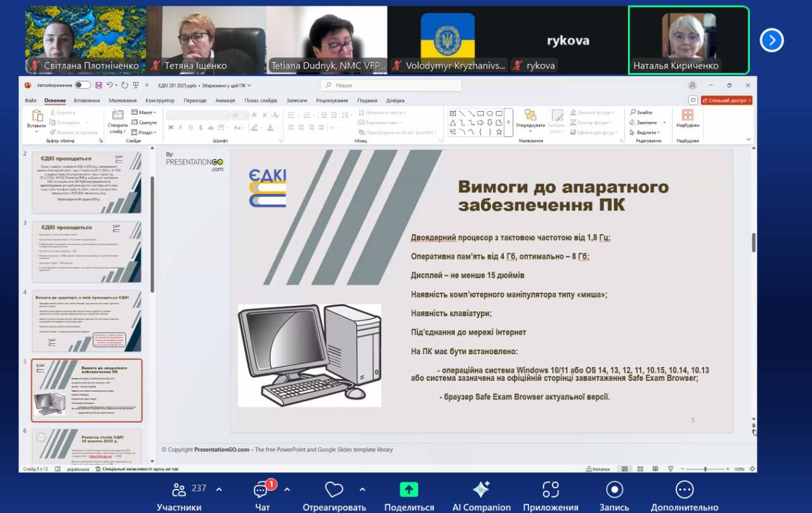The width and height of the screenshot is (812, 513).
Task: Click the PowerPoint account profile icon
Action: pyautogui.click(x=691, y=85)
